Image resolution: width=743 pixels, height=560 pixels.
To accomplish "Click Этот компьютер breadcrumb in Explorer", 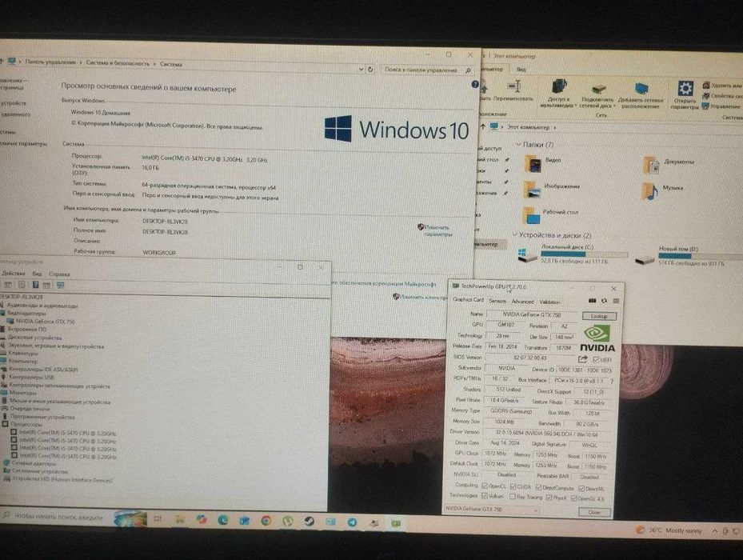I will [x=529, y=127].
